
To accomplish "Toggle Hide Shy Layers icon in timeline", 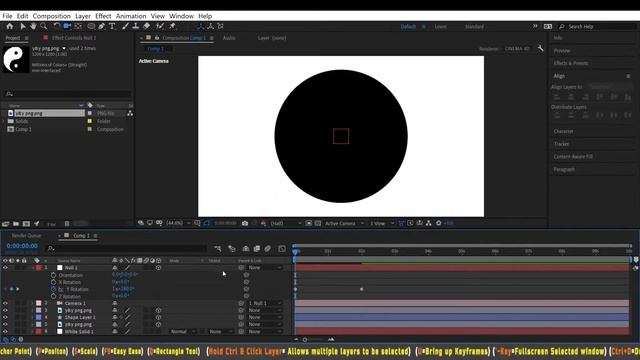I will [x=246, y=249].
